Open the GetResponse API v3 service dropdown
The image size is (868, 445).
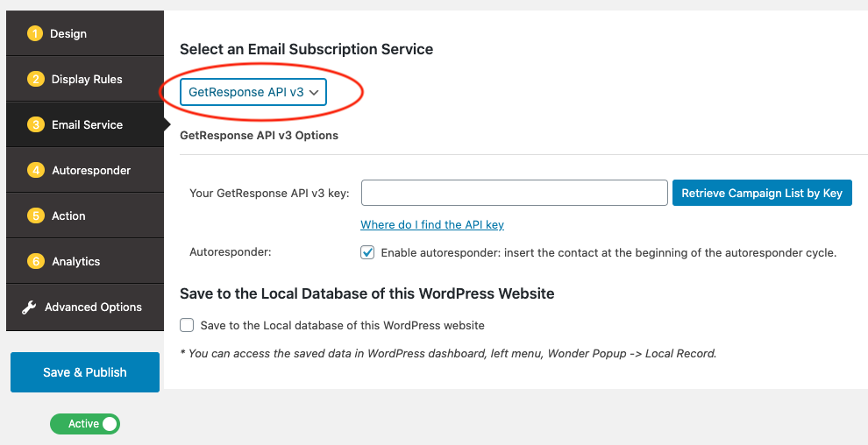tap(253, 91)
